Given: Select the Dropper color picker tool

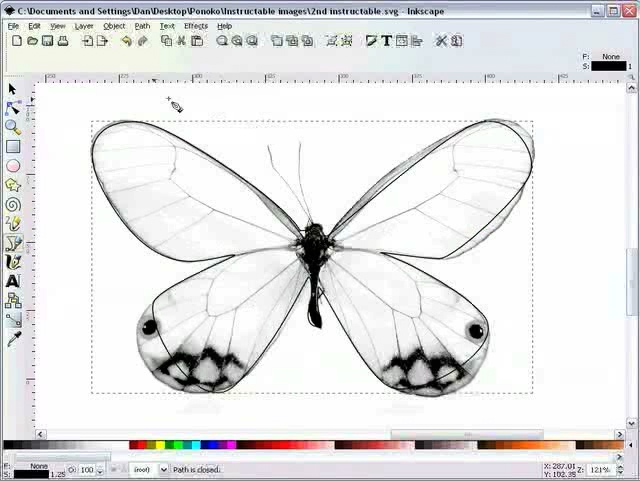Looking at the screenshot, I should [13, 339].
